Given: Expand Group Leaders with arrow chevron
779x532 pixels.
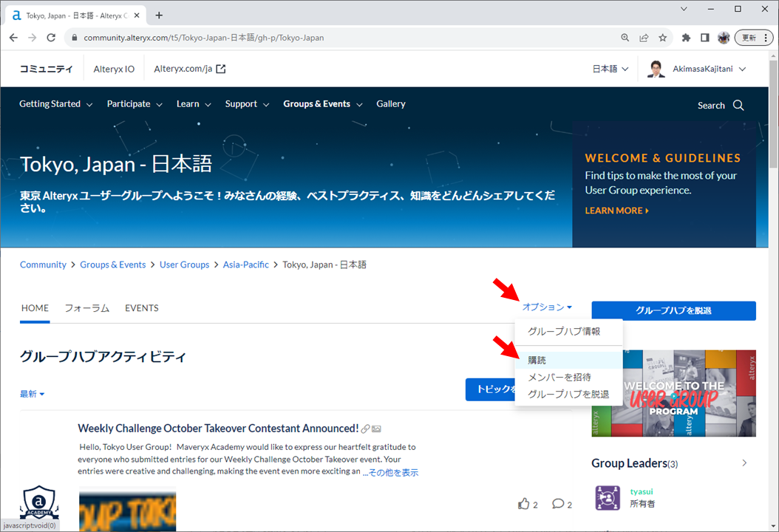Looking at the screenshot, I should [x=744, y=463].
